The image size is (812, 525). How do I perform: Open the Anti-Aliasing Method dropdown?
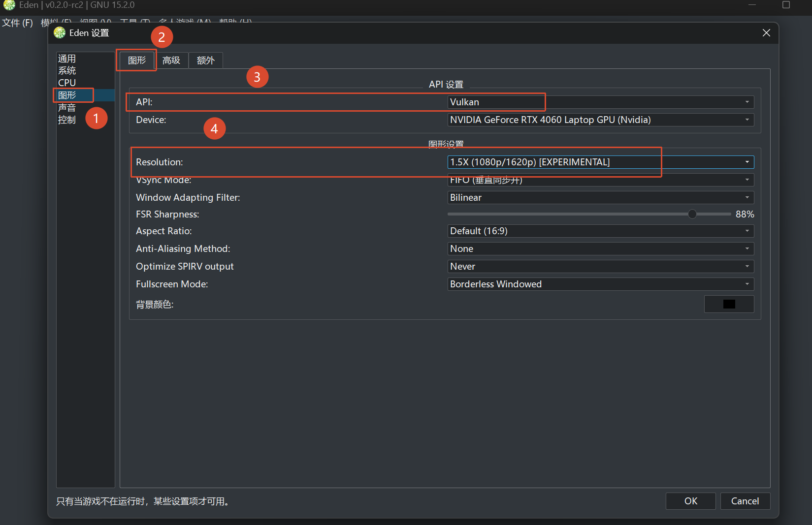pos(600,248)
